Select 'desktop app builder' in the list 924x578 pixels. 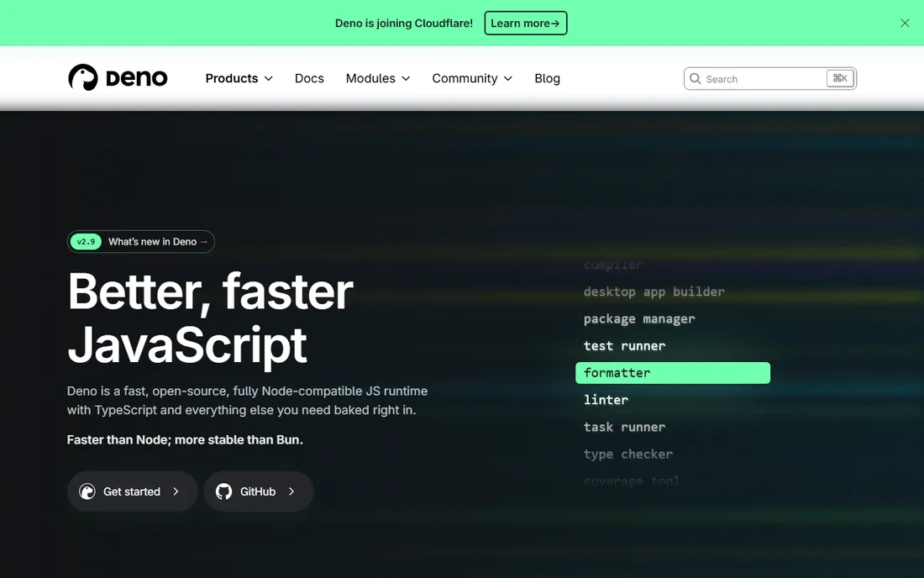(x=654, y=292)
